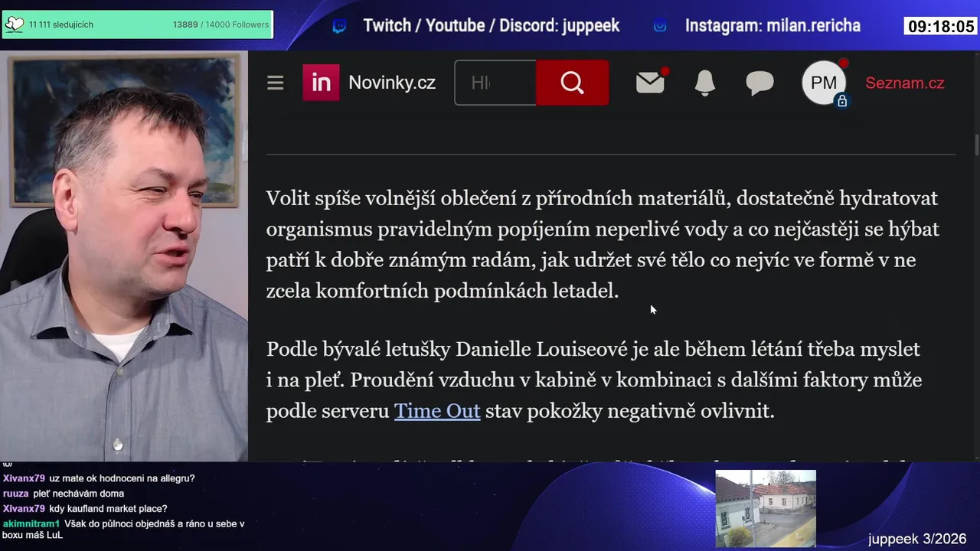Viewport: 980px width, 551px height.
Task: Click the Novinky.cz 'in' logo
Action: tap(321, 83)
